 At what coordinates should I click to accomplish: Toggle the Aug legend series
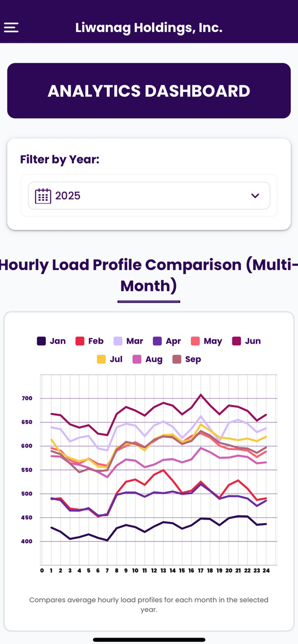pos(148,359)
